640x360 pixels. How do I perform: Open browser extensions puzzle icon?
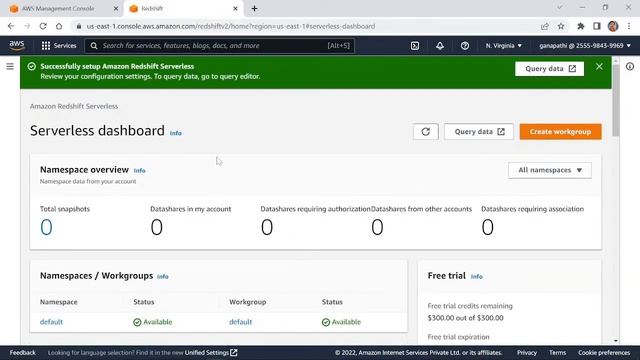pyautogui.click(x=580, y=26)
